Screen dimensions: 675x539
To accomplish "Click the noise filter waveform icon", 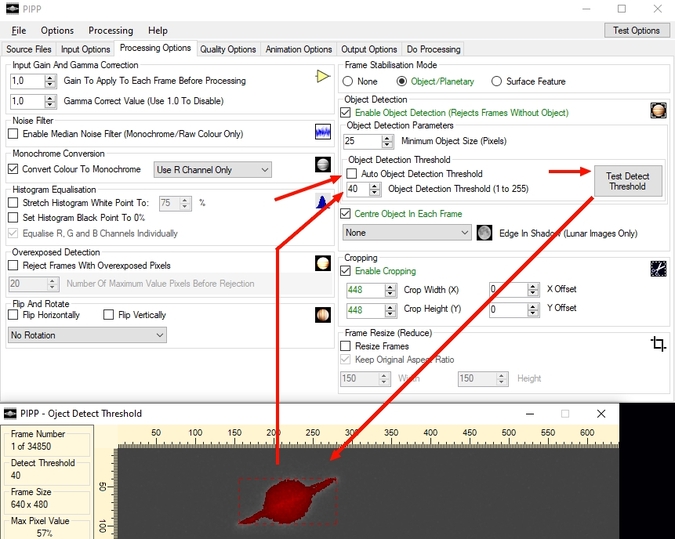I will pyautogui.click(x=322, y=132).
